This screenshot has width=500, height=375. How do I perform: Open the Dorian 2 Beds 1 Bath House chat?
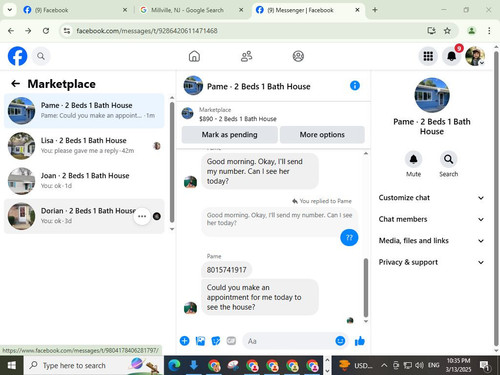84,216
